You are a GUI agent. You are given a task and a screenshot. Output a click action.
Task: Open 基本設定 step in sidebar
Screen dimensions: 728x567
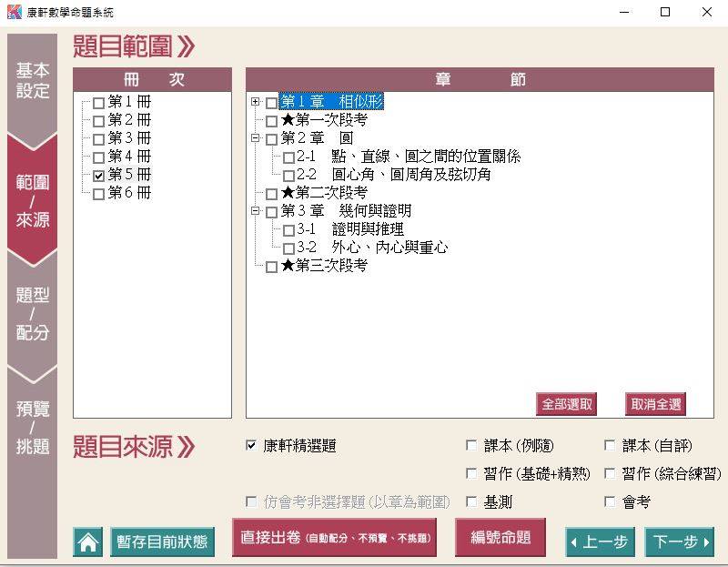pos(32,81)
